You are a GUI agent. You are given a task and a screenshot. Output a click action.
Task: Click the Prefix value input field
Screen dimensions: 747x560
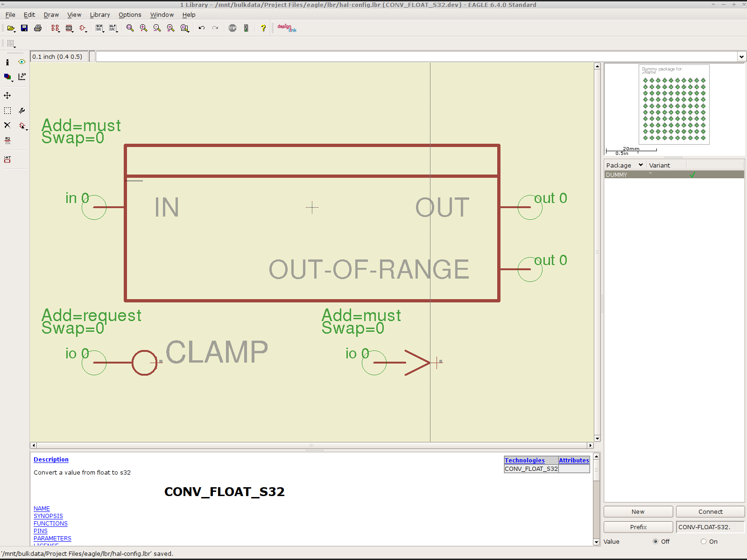coord(710,527)
